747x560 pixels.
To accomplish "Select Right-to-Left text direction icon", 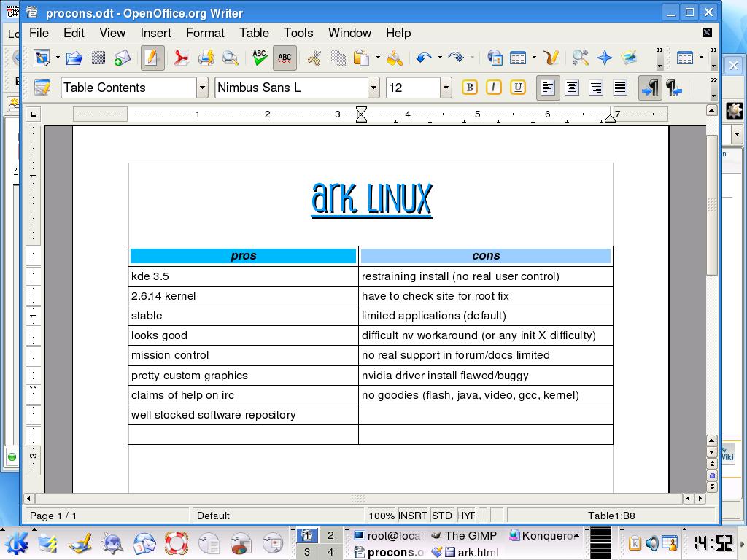I will click(x=674, y=87).
